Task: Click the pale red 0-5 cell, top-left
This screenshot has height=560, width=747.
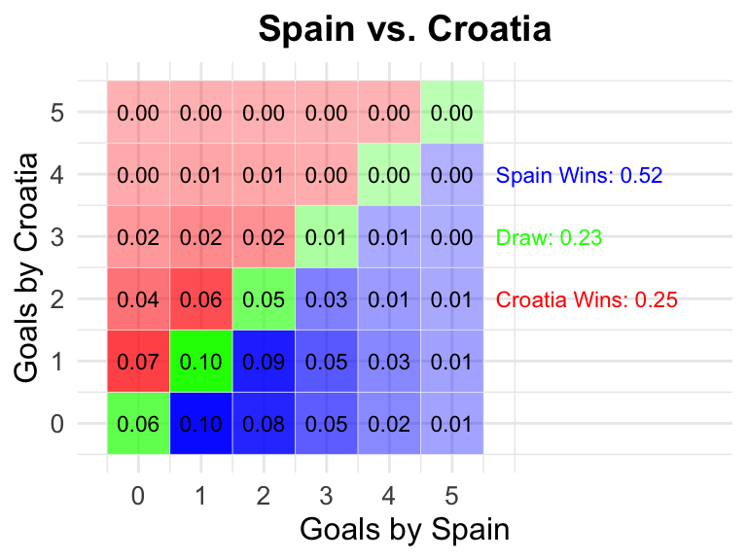Action: point(139,113)
